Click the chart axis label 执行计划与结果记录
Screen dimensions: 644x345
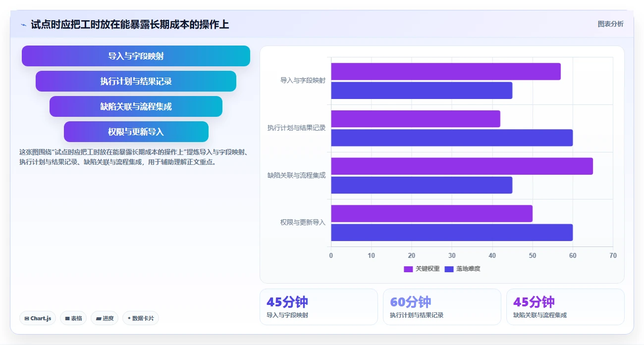(296, 128)
